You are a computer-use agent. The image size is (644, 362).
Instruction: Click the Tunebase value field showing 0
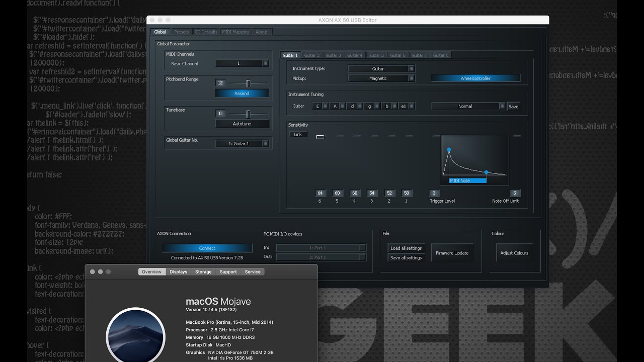(x=220, y=114)
